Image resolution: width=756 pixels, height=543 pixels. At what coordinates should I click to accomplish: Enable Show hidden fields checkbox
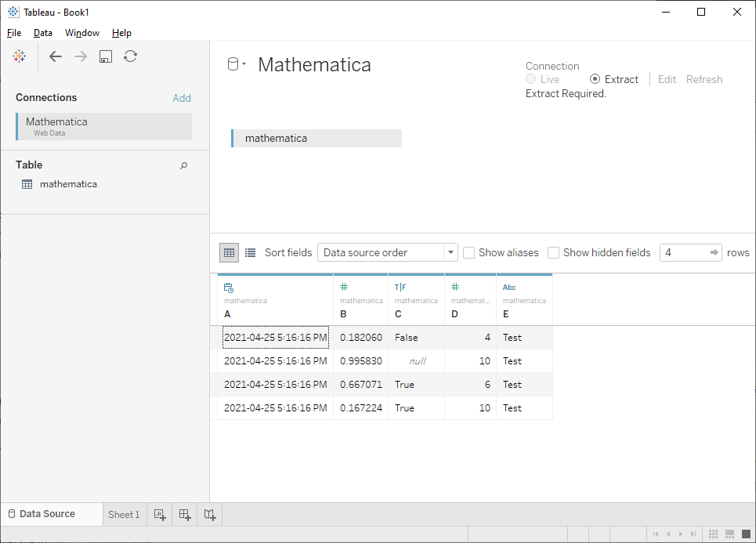[x=554, y=252]
